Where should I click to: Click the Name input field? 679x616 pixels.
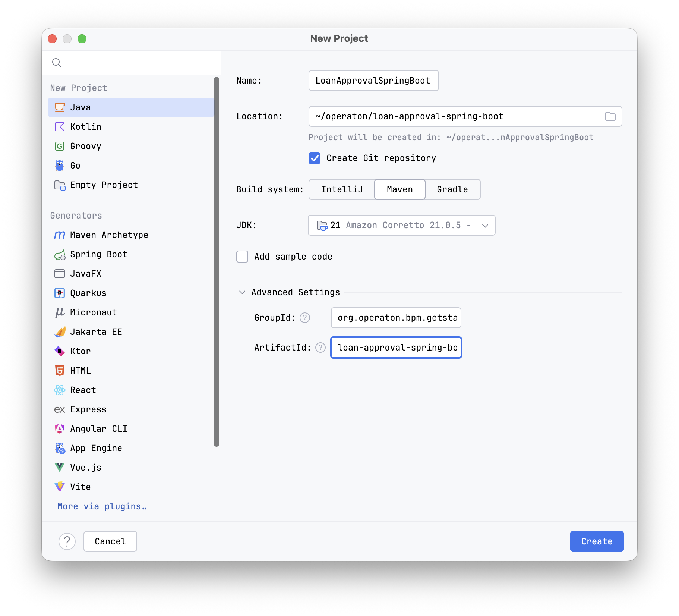[x=373, y=81]
